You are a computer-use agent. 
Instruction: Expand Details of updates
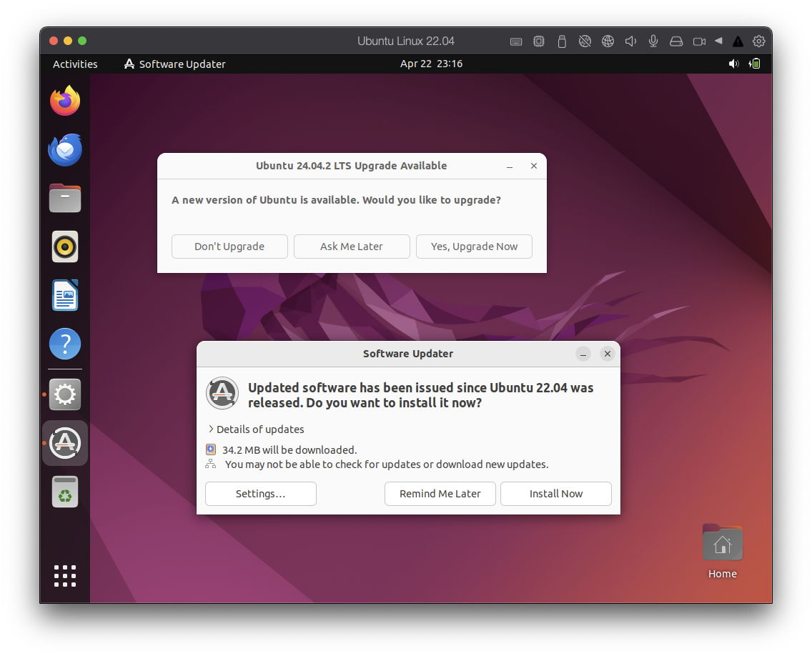click(256, 429)
